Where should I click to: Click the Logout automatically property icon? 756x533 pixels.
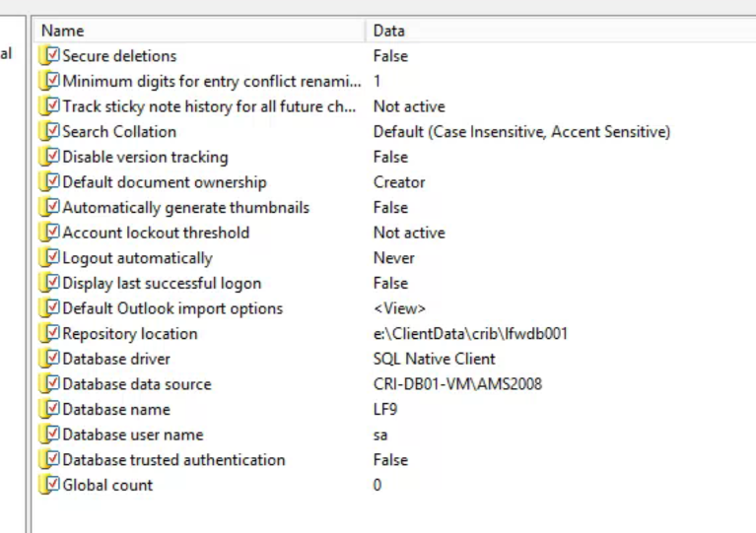48,257
